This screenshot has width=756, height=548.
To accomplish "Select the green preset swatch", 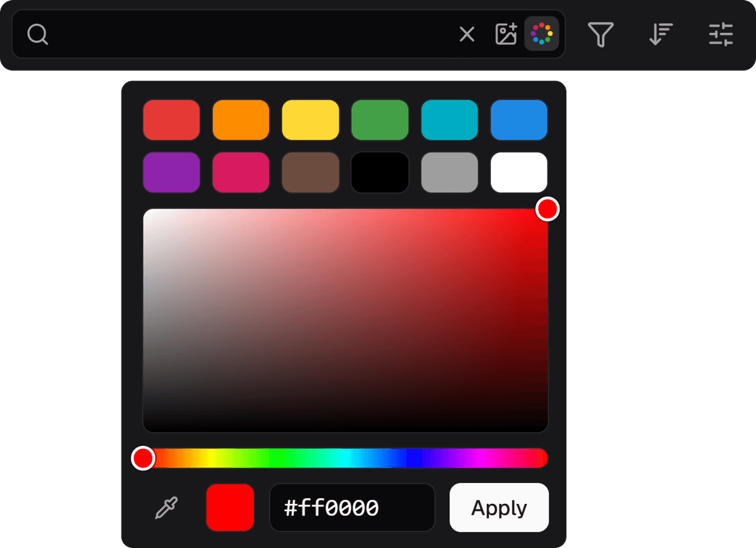I will [x=380, y=120].
